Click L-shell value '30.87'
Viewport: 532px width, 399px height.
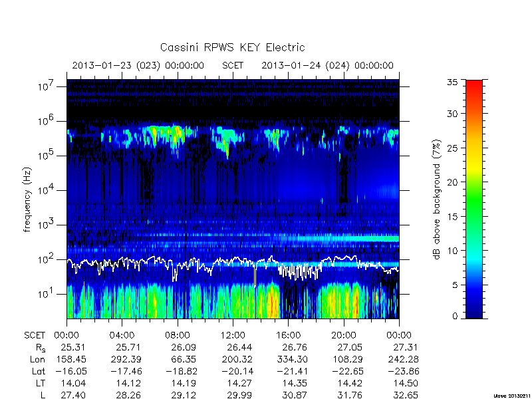295,395
